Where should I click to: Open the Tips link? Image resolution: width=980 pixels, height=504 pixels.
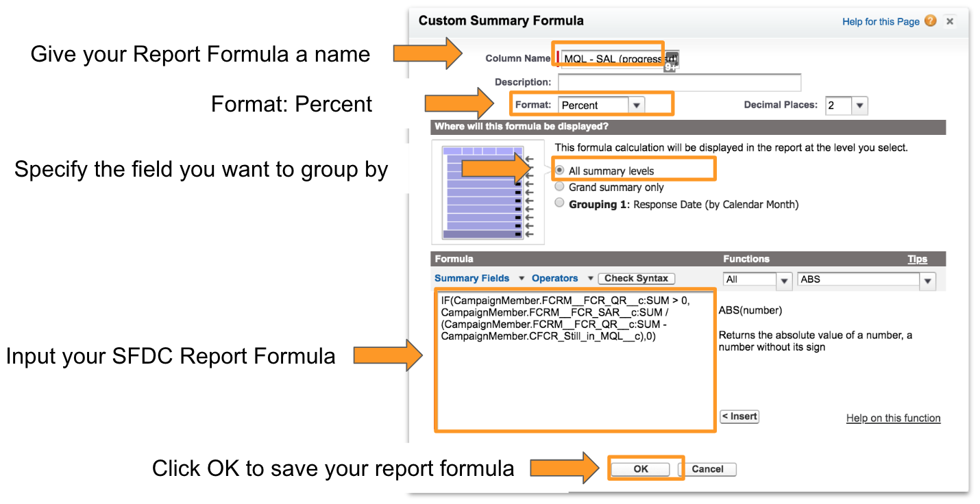(918, 259)
